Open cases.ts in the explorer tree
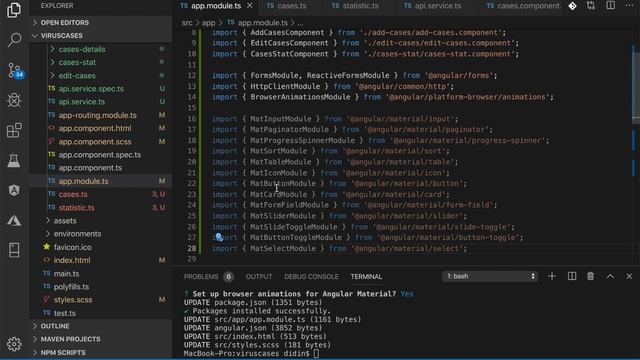The image size is (640, 360). (x=73, y=194)
